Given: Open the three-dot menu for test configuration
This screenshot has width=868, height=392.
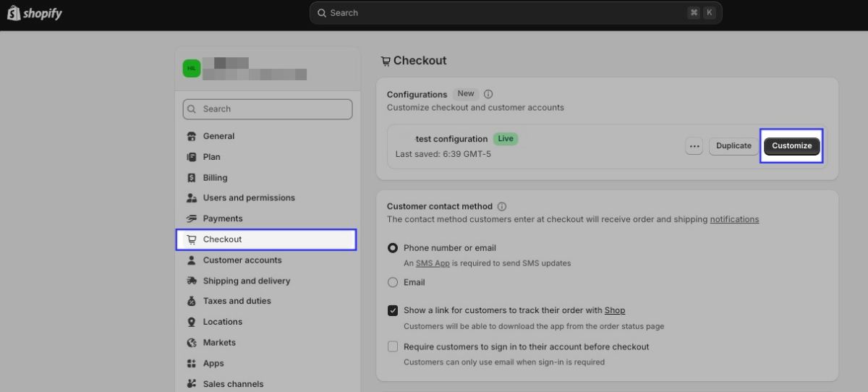Looking at the screenshot, I should point(694,146).
